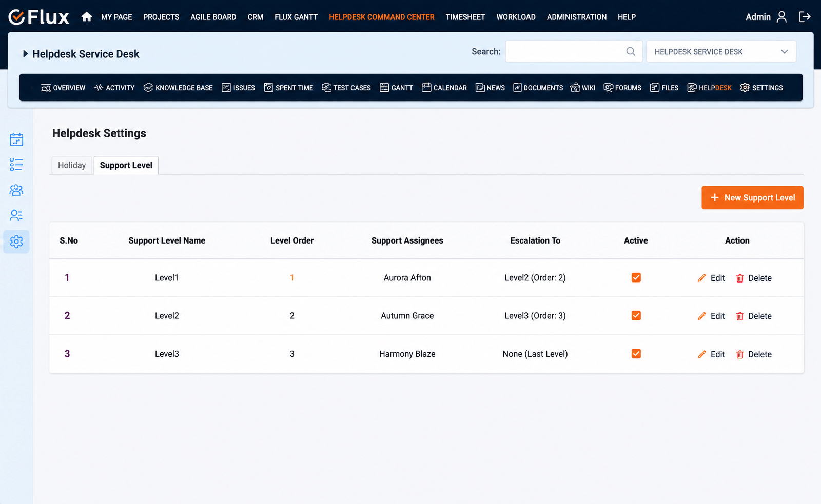Click None (Last Level) escalation cell
Image resolution: width=821 pixels, height=504 pixels.
click(x=535, y=354)
